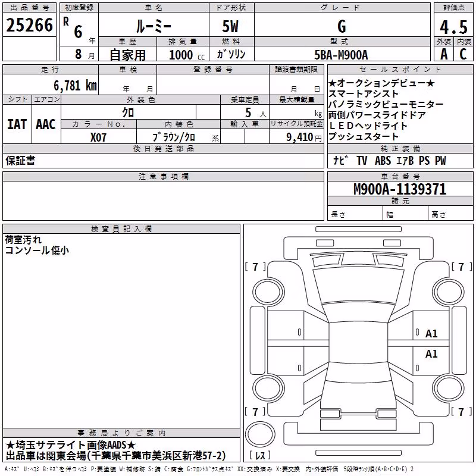Select legend entry A:キズ
476x476 pixels.
12,469
